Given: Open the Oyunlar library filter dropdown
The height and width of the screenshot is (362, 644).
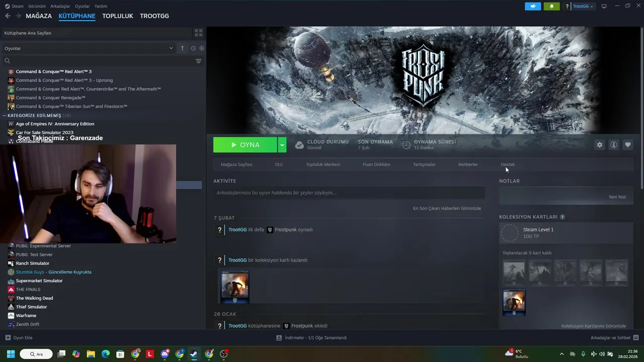Looking at the screenshot, I should (89, 48).
